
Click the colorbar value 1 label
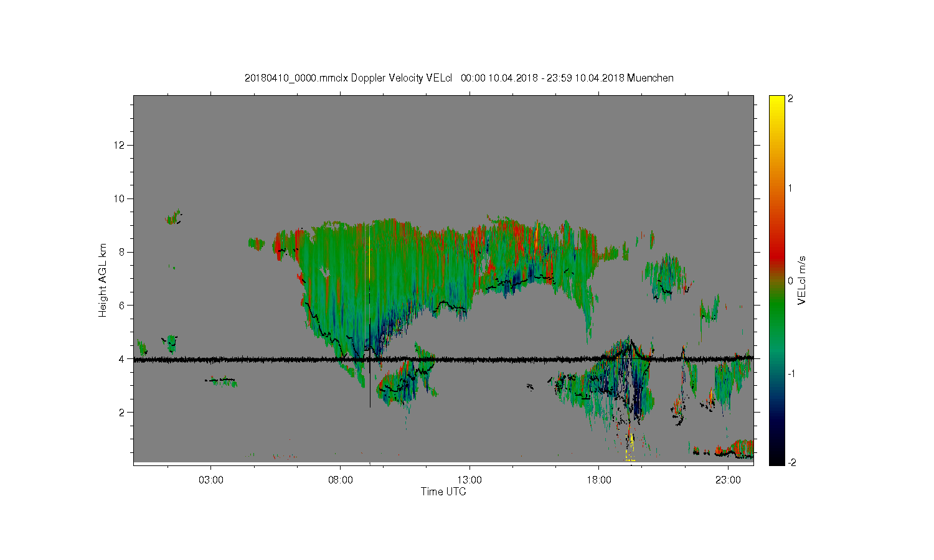point(790,188)
